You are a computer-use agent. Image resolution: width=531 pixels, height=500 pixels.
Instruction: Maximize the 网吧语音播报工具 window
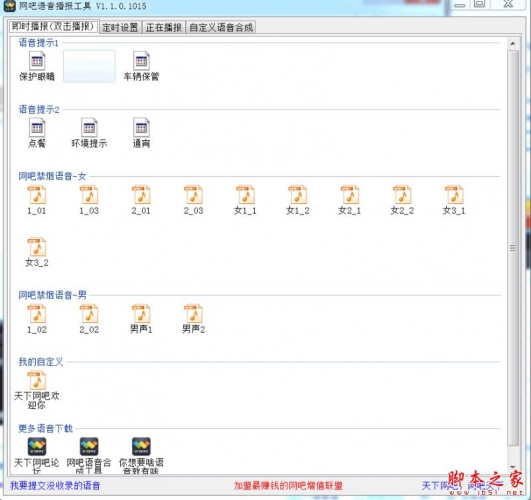tap(480, 4)
